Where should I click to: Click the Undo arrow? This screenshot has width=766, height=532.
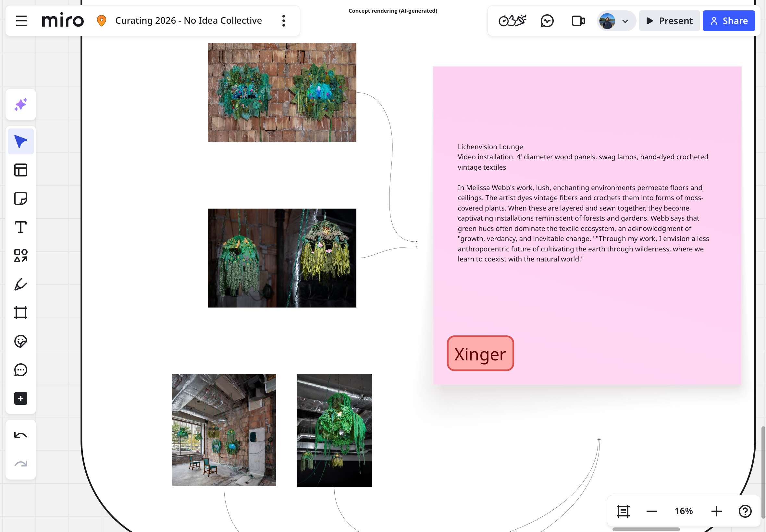[x=21, y=435]
